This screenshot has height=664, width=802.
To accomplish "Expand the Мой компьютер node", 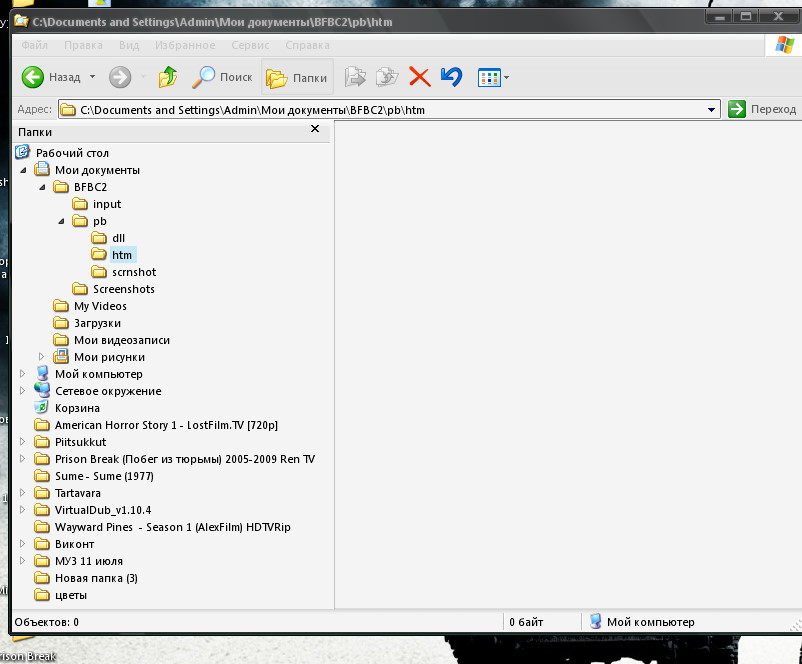I will [x=23, y=373].
